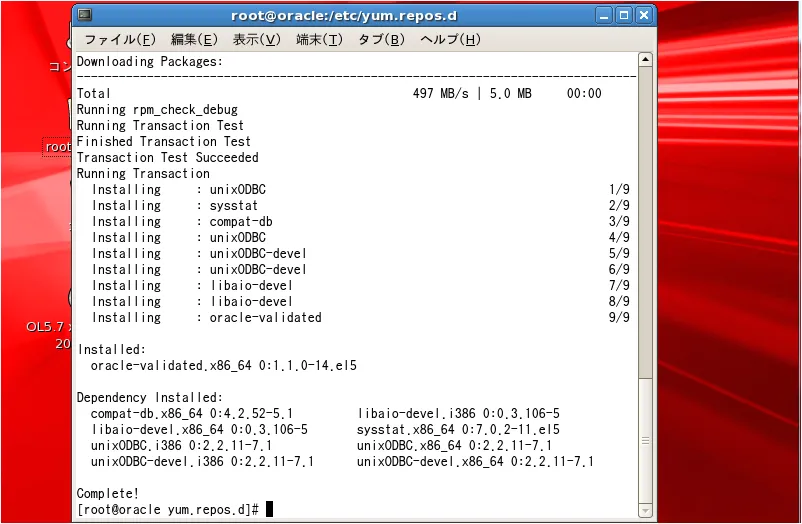Maximize the terminal window
Viewport: 802px width, 524px height.
tap(624, 15)
